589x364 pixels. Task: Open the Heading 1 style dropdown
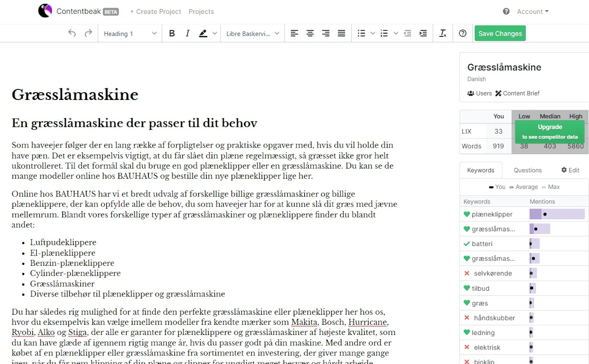click(x=130, y=34)
